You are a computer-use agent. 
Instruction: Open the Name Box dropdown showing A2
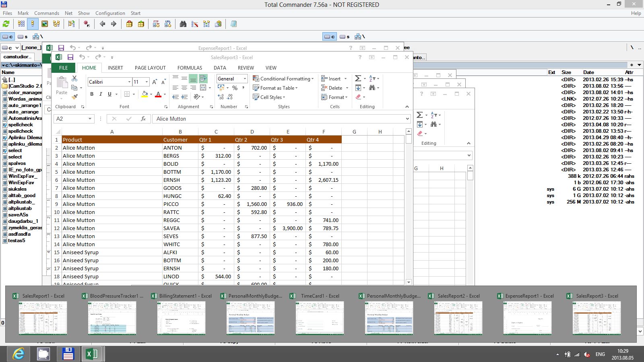pyautogui.click(x=90, y=119)
